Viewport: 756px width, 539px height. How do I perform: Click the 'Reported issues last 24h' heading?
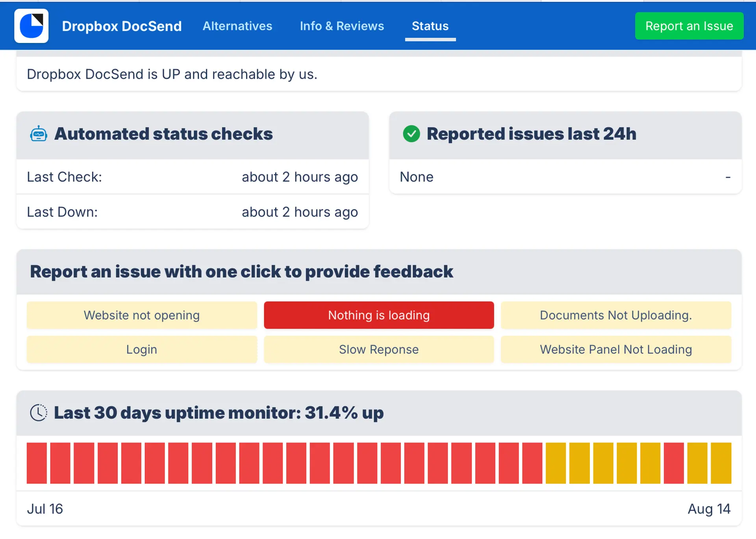[x=532, y=134]
